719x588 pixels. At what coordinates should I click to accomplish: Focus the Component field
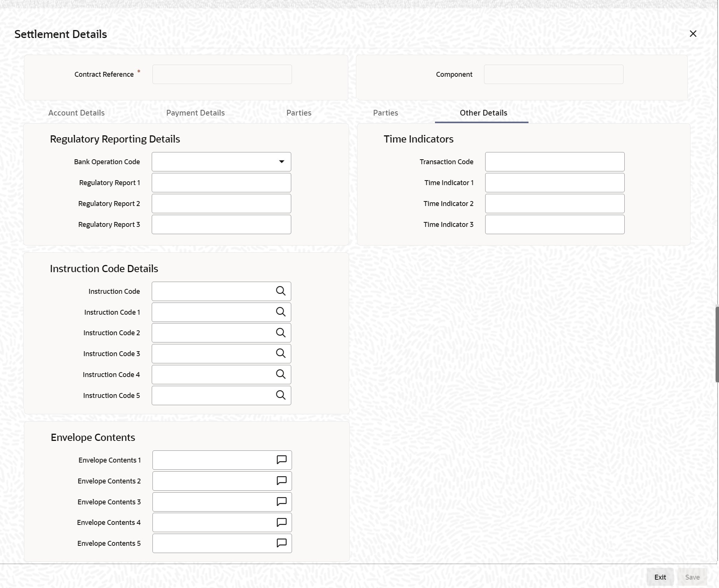coord(554,74)
